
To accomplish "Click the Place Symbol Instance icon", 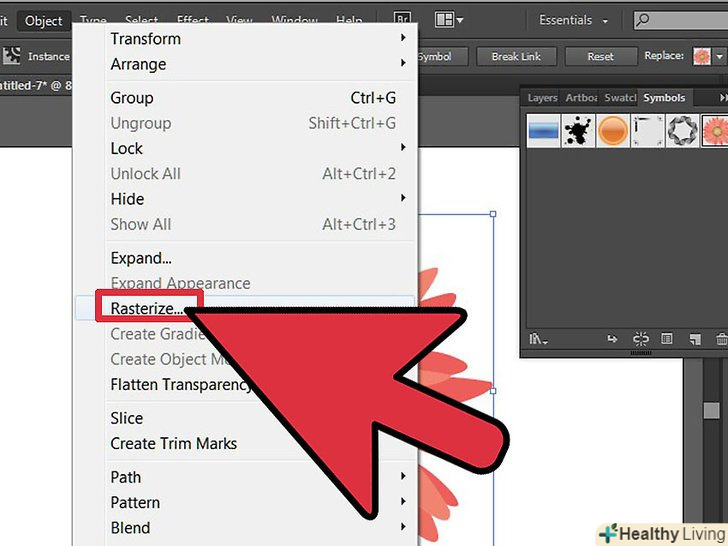I will 612,339.
